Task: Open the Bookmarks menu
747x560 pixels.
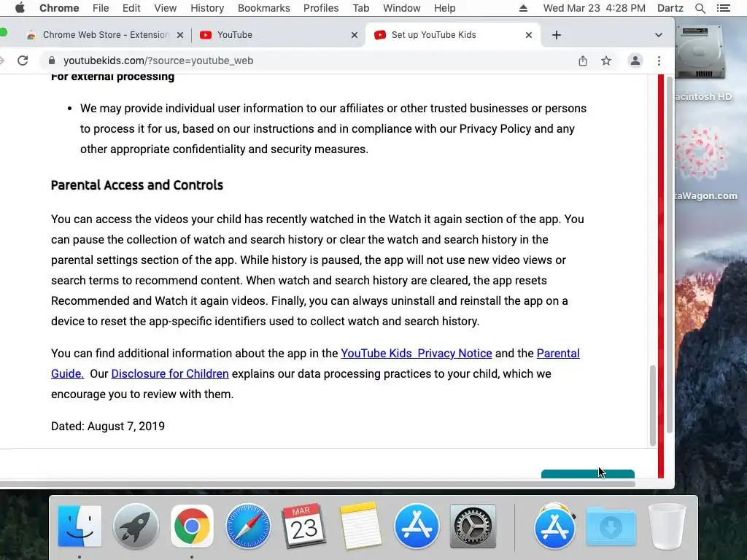Action: [263, 8]
